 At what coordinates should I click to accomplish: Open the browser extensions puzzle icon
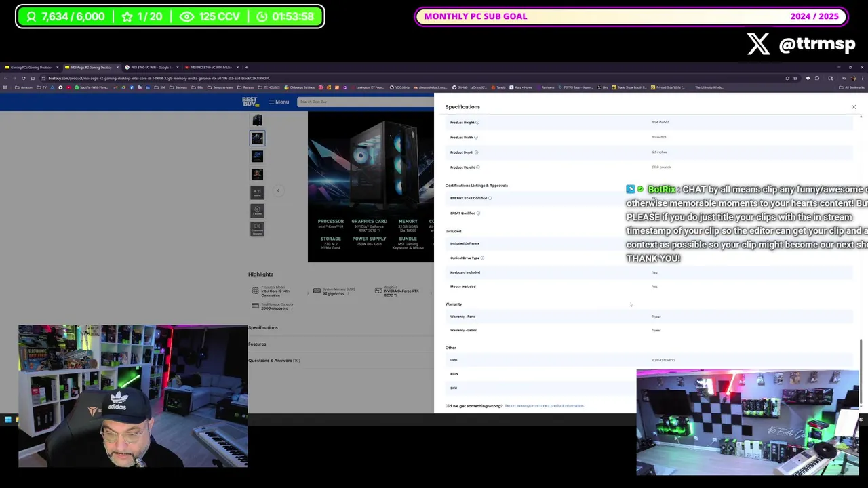(817, 78)
